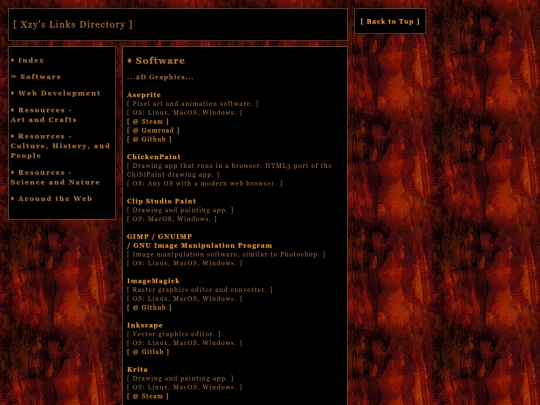This screenshot has height=405, width=540.
Task: Open the Aseprite link
Action: [144, 95]
